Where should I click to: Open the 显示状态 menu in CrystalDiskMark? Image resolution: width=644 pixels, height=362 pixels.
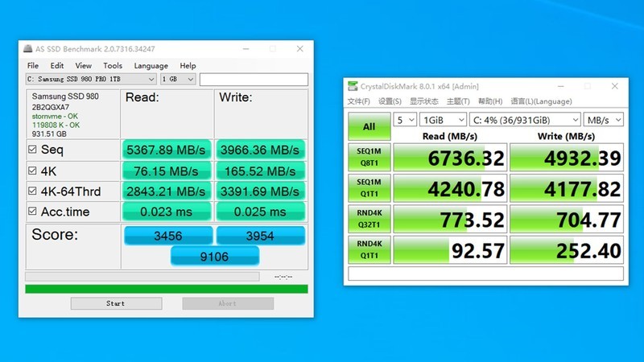point(424,101)
